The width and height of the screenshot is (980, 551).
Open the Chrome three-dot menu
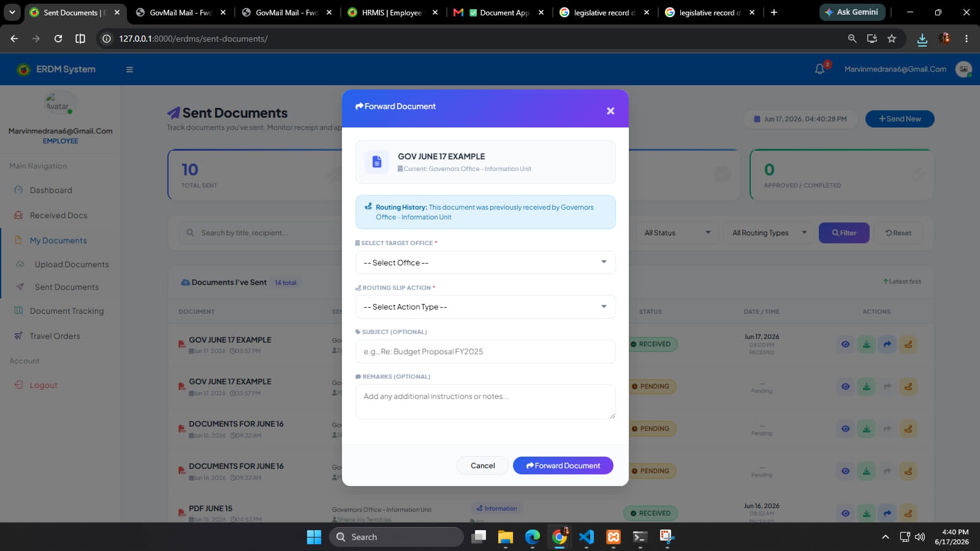pyautogui.click(x=967, y=39)
